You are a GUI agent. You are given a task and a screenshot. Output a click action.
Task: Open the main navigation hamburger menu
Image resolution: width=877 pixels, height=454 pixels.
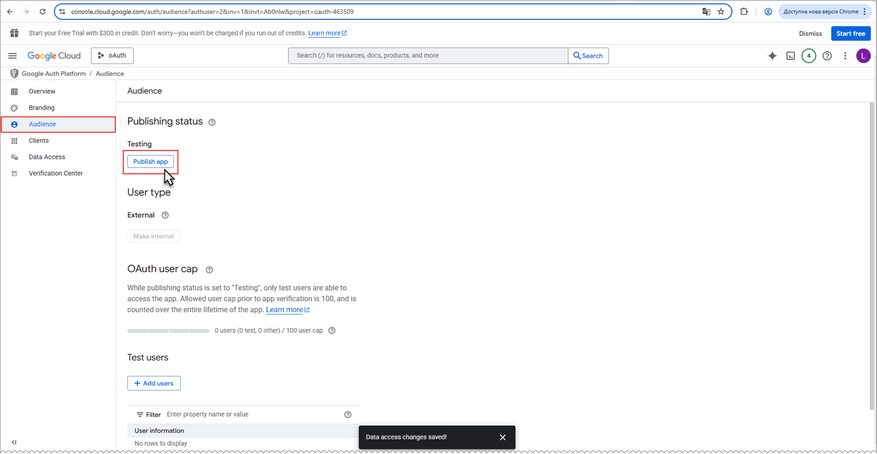coord(12,56)
